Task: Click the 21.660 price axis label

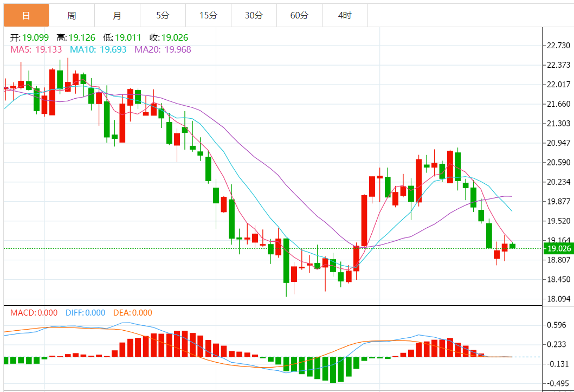Action: tap(558, 104)
